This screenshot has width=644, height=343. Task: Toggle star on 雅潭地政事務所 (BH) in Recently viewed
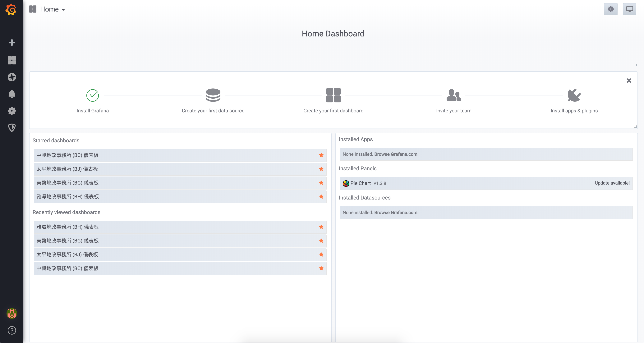[x=321, y=227]
